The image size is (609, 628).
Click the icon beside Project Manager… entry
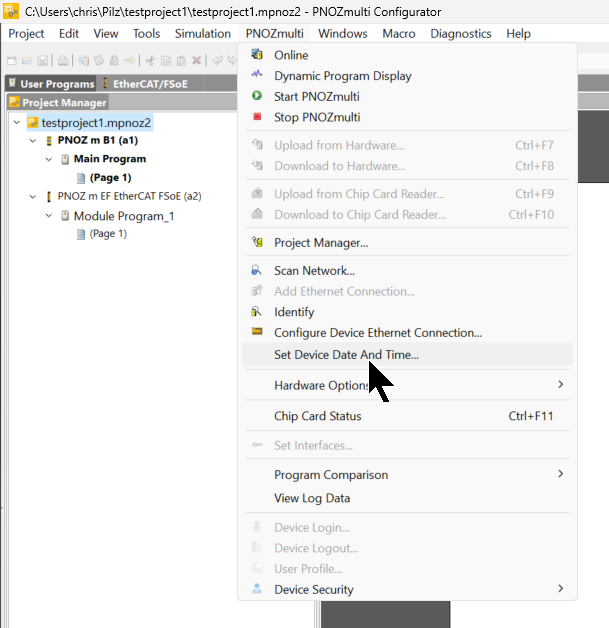(x=257, y=242)
